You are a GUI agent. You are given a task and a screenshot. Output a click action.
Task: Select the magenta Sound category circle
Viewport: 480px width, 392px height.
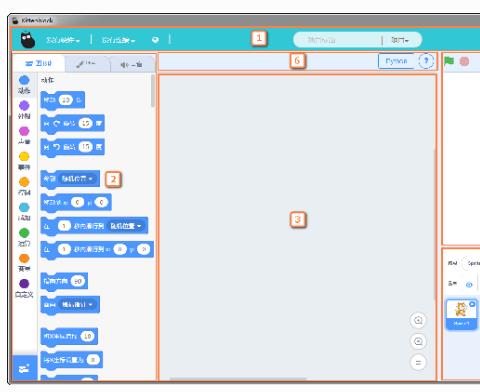[24, 131]
